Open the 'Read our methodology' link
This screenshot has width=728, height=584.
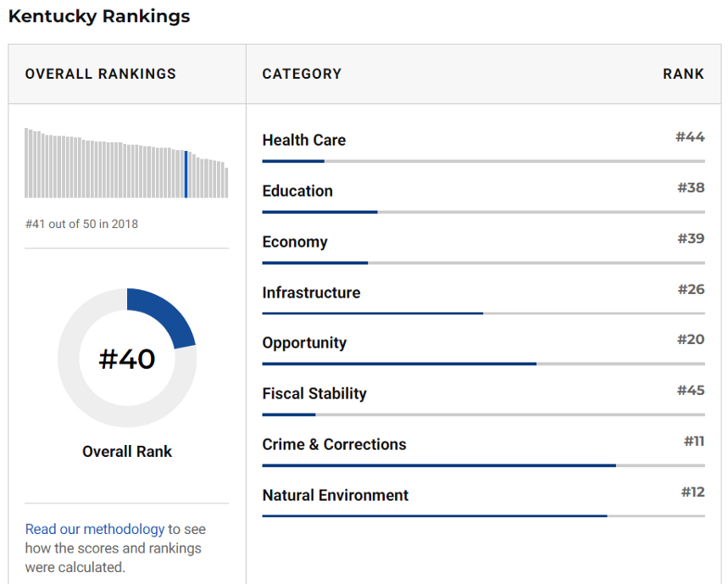95,529
